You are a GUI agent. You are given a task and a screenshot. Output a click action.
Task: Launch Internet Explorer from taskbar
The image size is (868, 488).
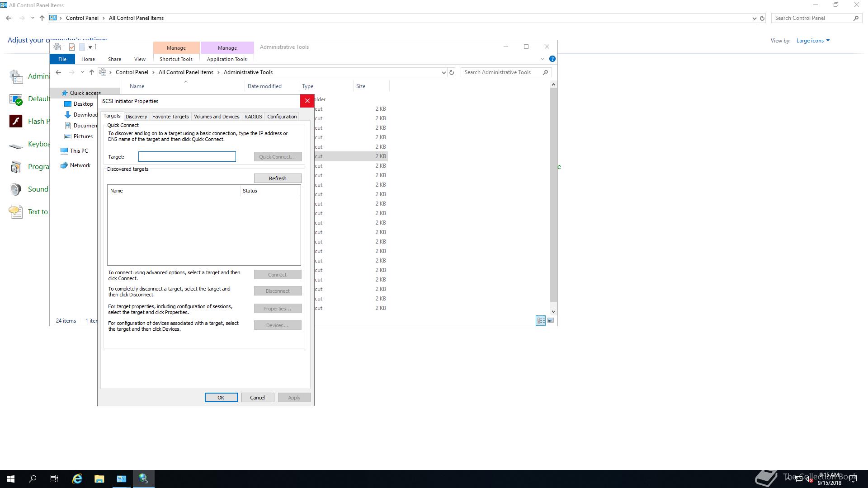[77, 479]
